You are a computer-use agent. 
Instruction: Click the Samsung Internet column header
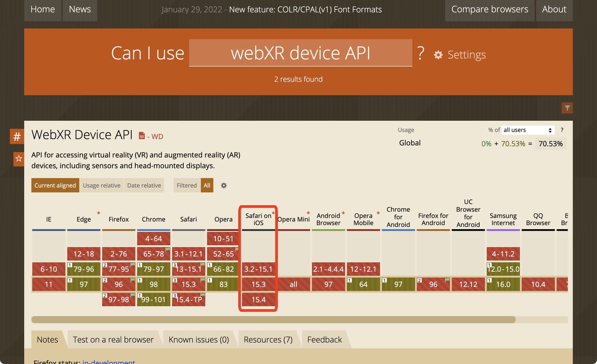click(503, 219)
